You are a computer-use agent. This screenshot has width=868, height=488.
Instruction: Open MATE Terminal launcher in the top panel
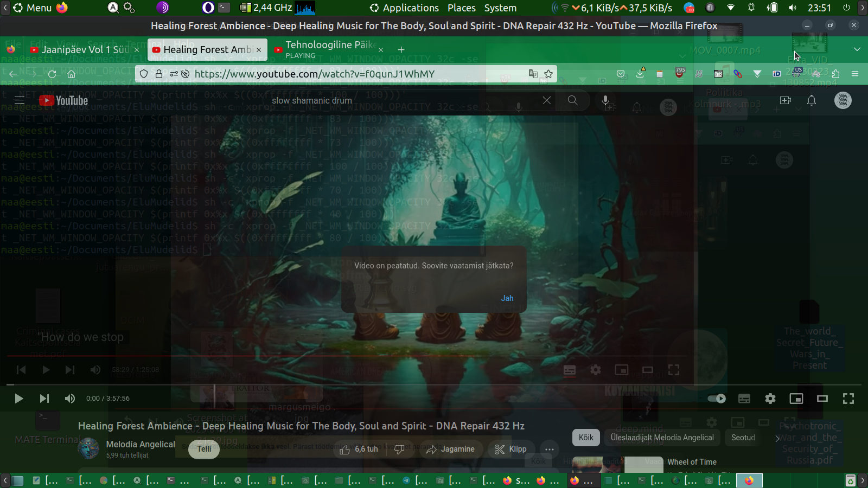(225, 8)
